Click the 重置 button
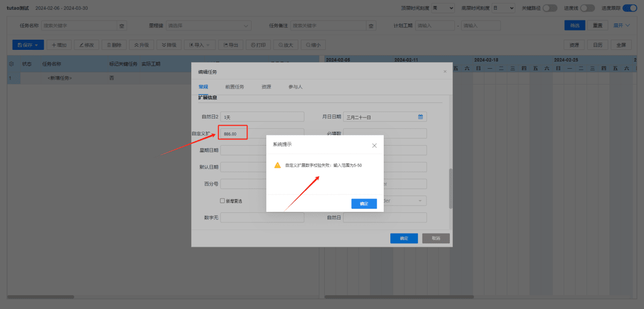Image resolution: width=644 pixels, height=309 pixels. click(598, 25)
